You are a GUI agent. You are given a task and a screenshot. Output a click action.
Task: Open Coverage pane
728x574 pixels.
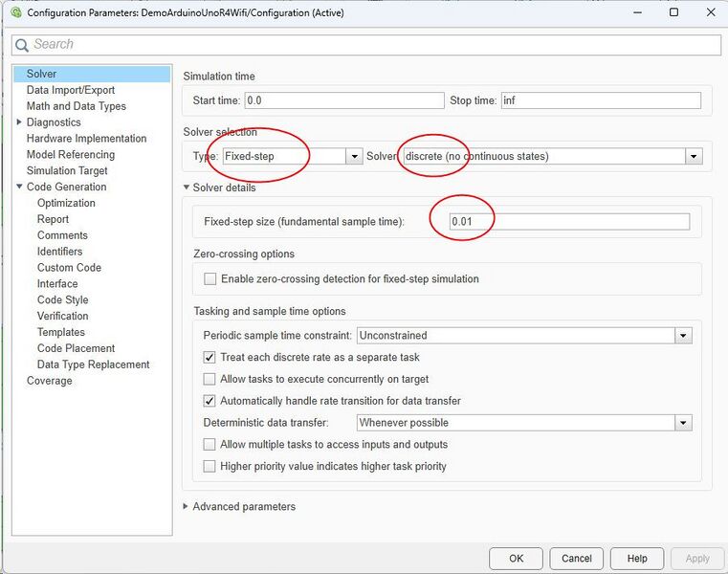click(49, 381)
